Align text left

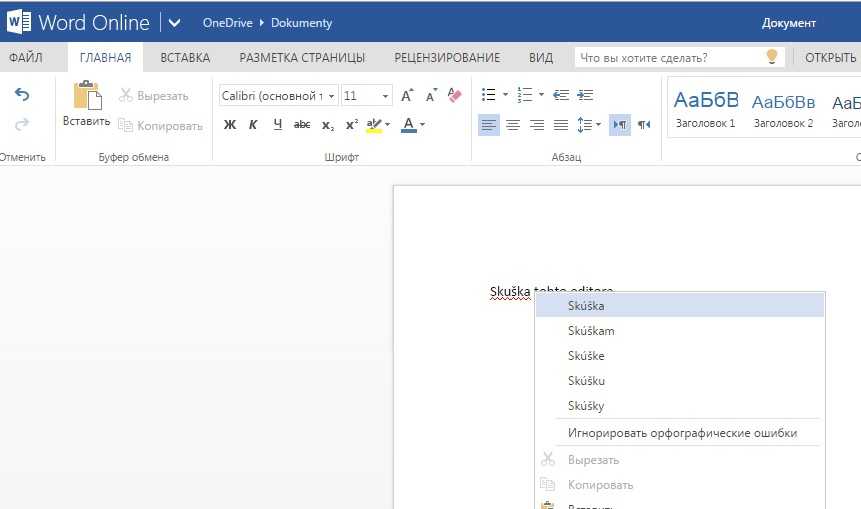pyautogui.click(x=489, y=125)
